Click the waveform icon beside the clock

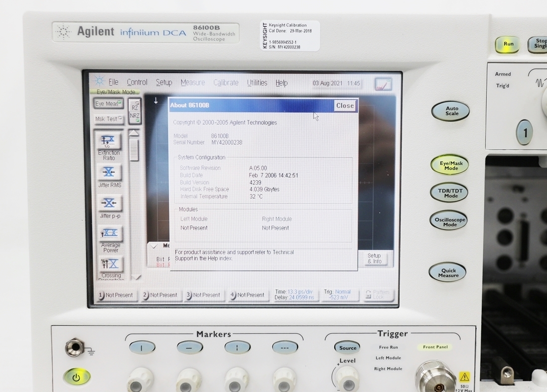[x=383, y=84]
